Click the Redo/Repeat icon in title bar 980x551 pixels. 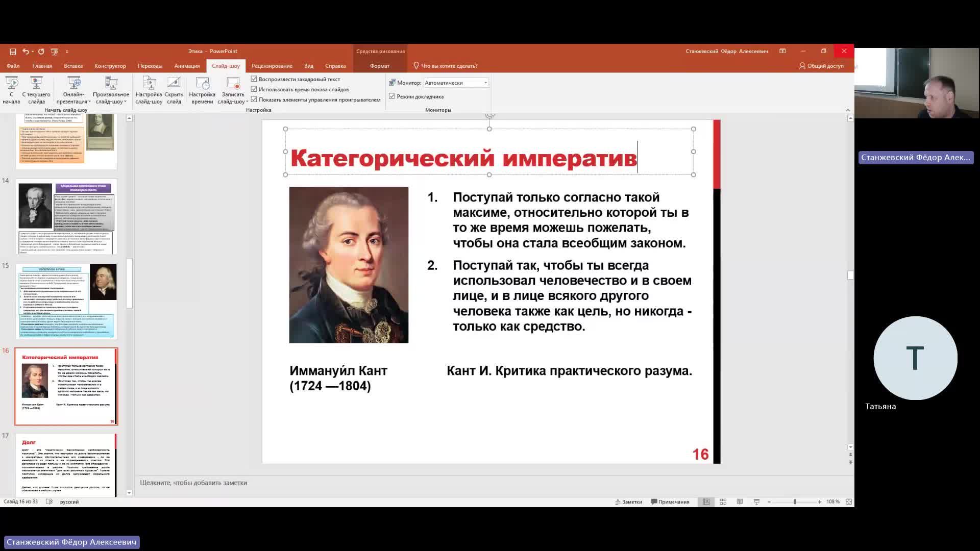[41, 52]
